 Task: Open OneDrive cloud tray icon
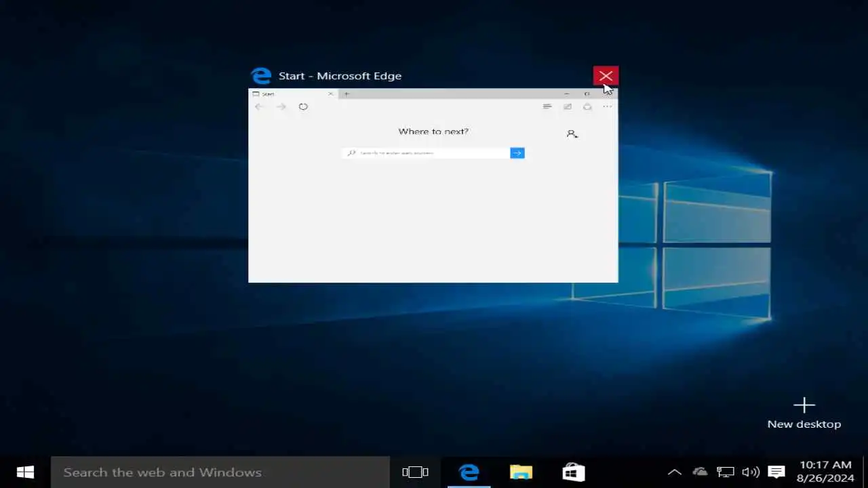(x=700, y=472)
